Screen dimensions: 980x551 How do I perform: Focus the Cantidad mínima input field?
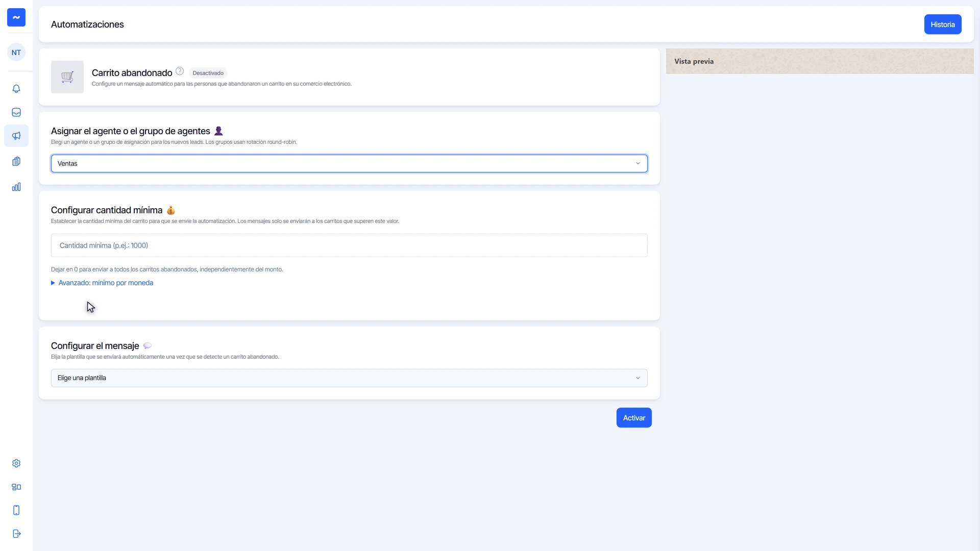point(349,245)
